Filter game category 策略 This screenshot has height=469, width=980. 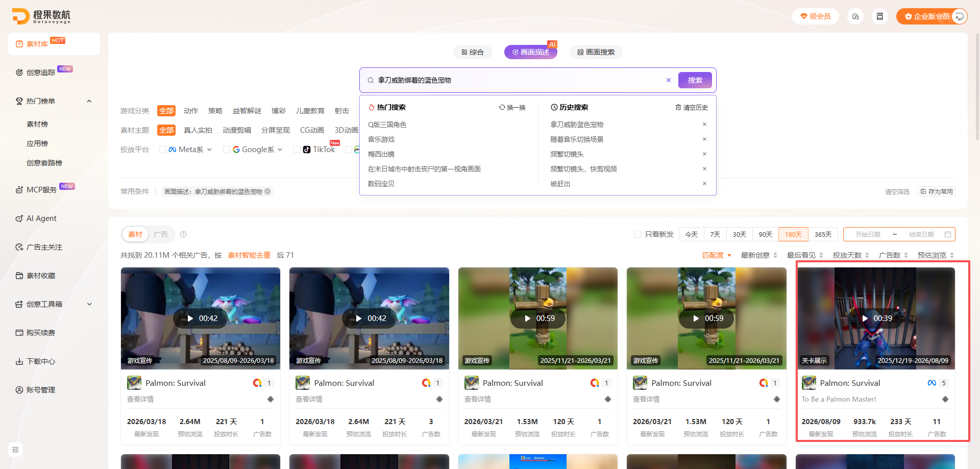(215, 111)
